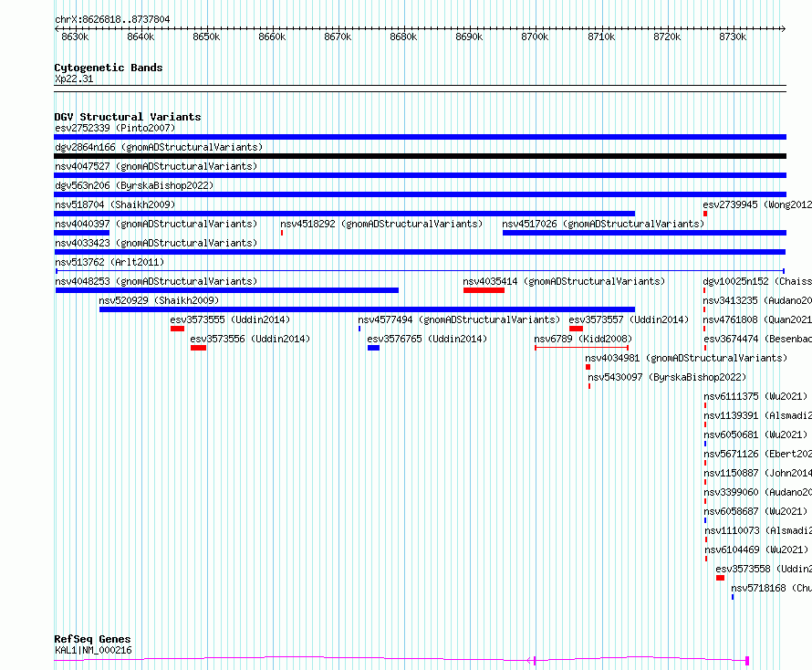Open nsv518704 (Shaikh2009) variant label
This screenshot has width=812, height=670.
(x=115, y=204)
